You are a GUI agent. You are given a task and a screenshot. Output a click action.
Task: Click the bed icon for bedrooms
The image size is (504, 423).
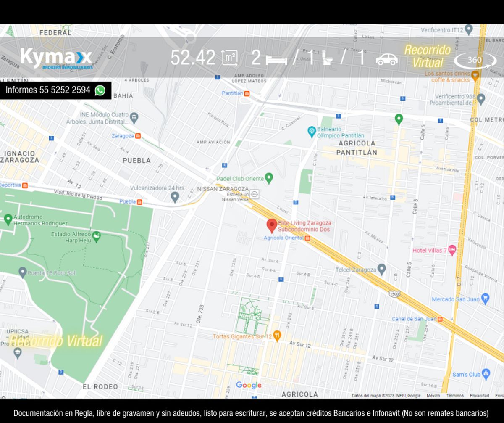click(x=277, y=60)
